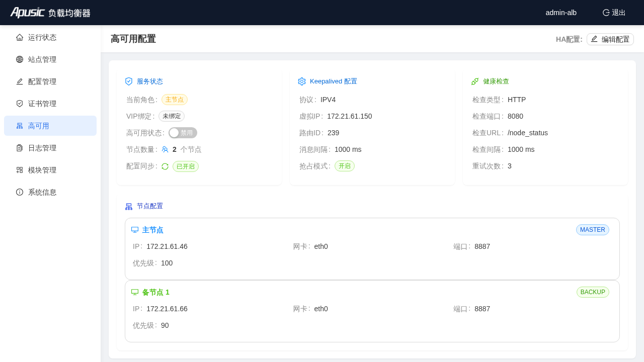Click the 已开启 sync tag
The width and height of the screenshot is (644, 362).
[186, 166]
